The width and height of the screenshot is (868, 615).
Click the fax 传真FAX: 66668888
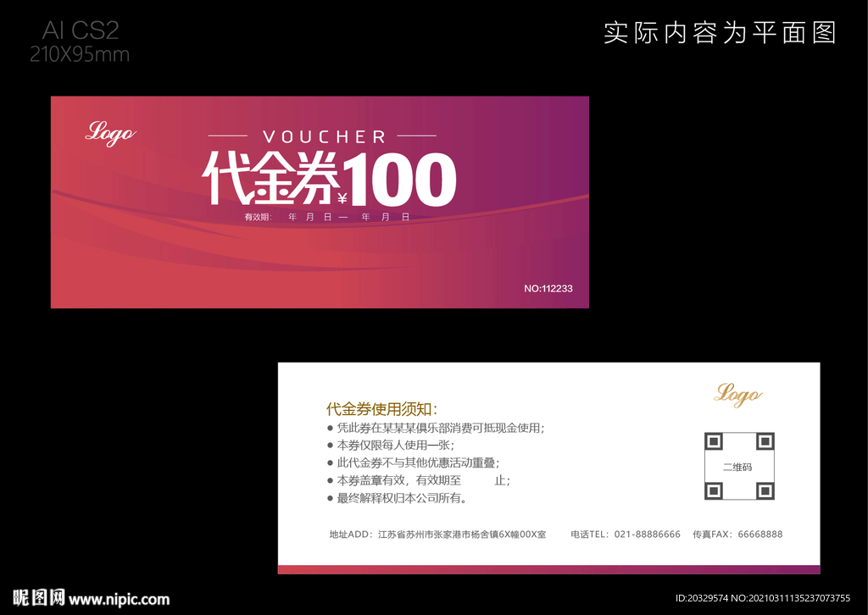click(737, 535)
